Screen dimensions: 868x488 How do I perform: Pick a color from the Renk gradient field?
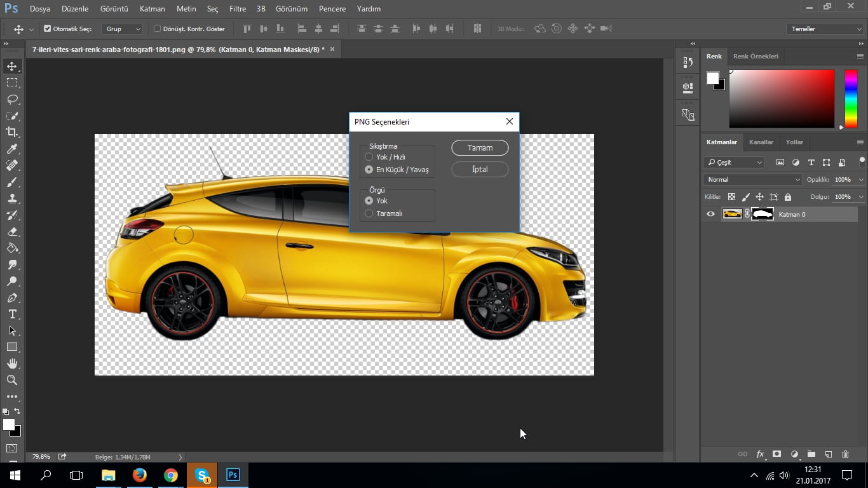point(782,98)
